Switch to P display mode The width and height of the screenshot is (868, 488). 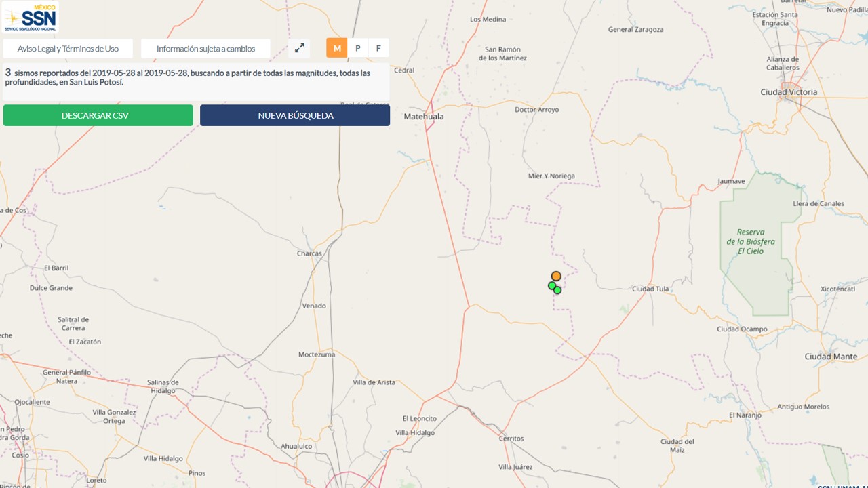357,48
